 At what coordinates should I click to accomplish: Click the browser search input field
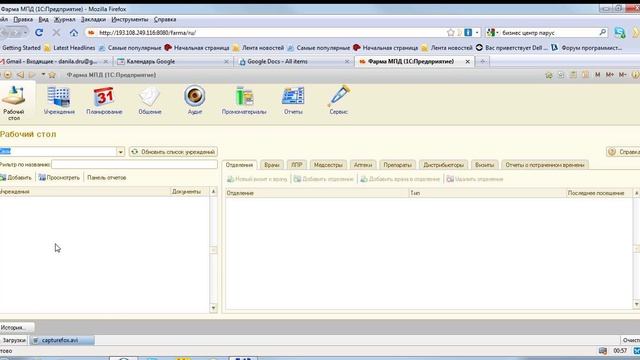549,32
